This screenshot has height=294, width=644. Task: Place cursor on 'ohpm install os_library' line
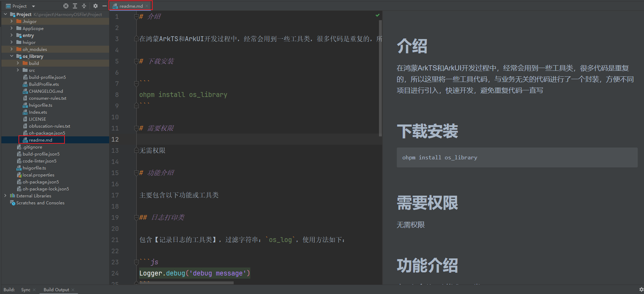click(183, 95)
